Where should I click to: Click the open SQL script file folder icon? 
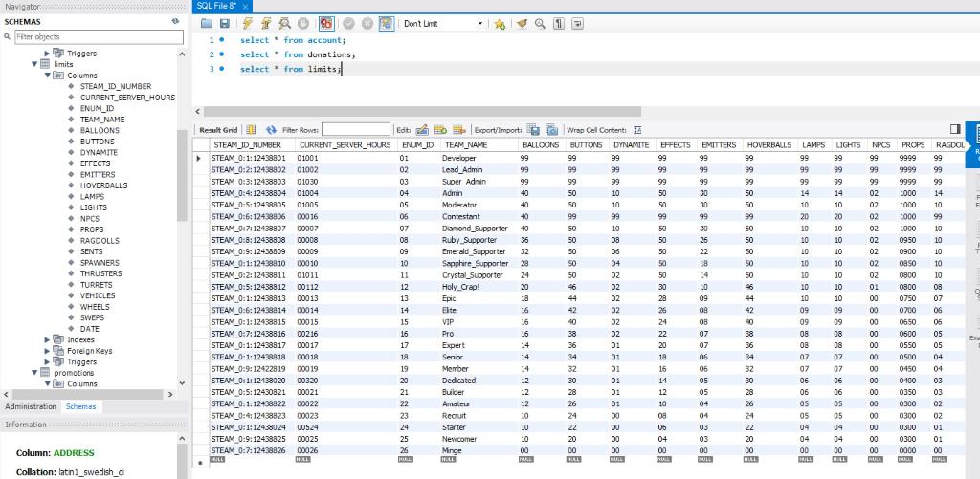pos(206,23)
